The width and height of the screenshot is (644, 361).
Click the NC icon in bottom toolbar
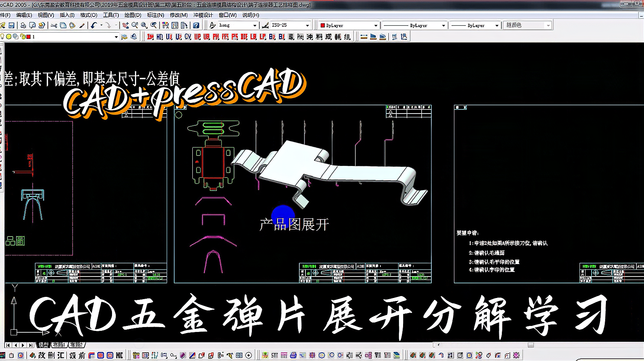click(119, 355)
